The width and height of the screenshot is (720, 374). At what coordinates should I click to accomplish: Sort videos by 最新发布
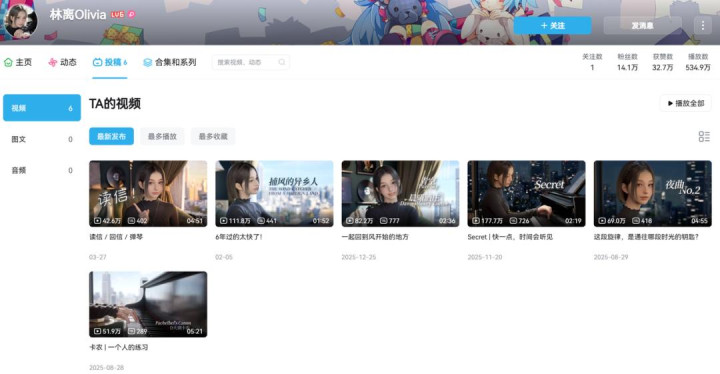(x=112, y=136)
